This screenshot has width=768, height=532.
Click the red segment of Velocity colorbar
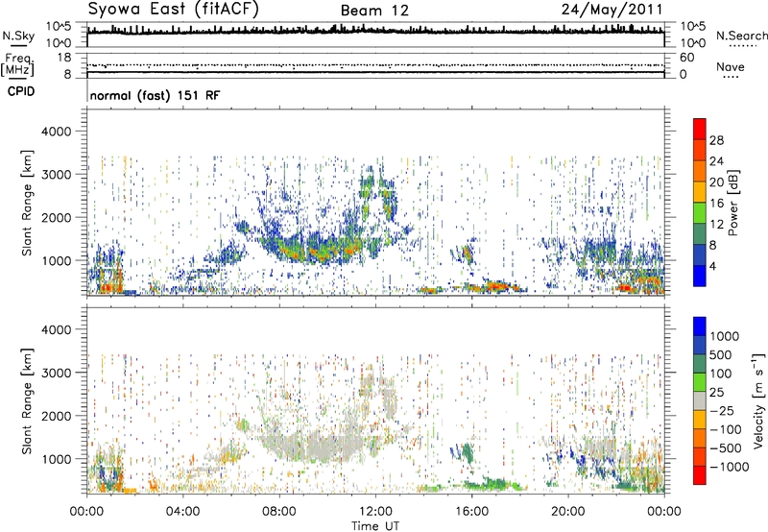click(700, 475)
